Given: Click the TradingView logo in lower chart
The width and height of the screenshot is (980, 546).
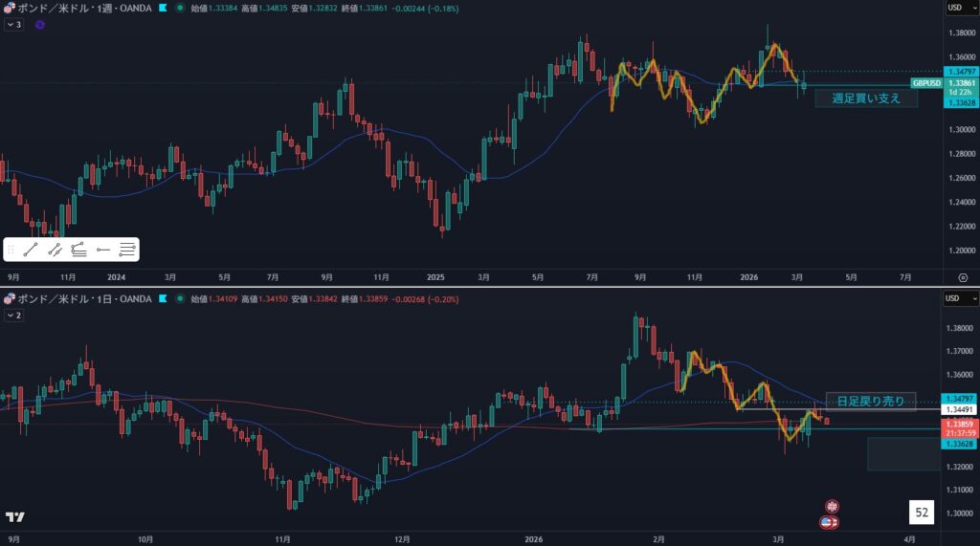Looking at the screenshot, I should coord(14,517).
